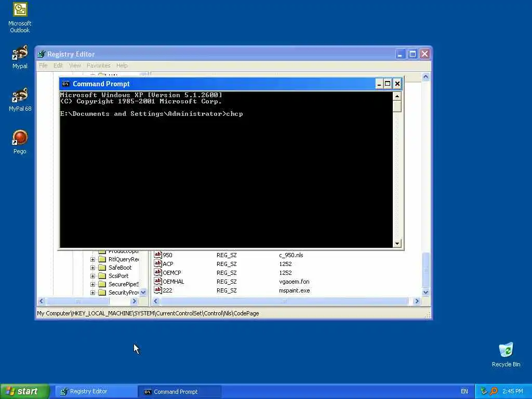Screen dimensions: 532x399
Task: Click values pane horizontal scroll left arrow
Action: click(156, 301)
